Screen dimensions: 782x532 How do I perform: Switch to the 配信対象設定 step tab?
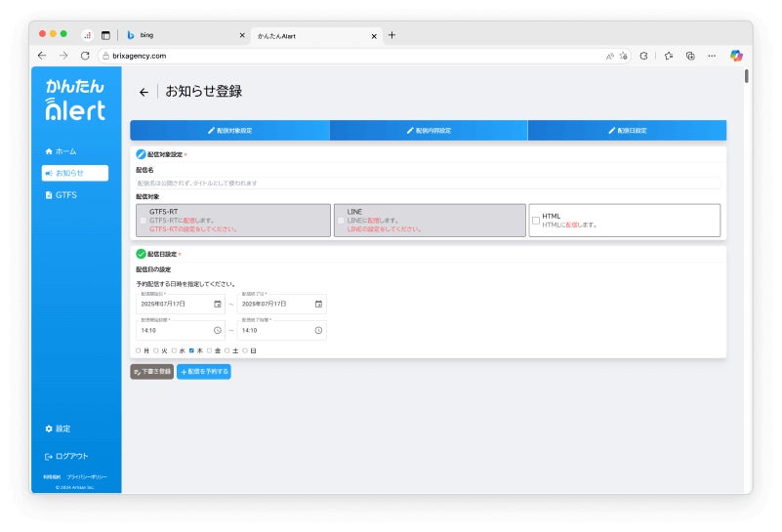229,131
